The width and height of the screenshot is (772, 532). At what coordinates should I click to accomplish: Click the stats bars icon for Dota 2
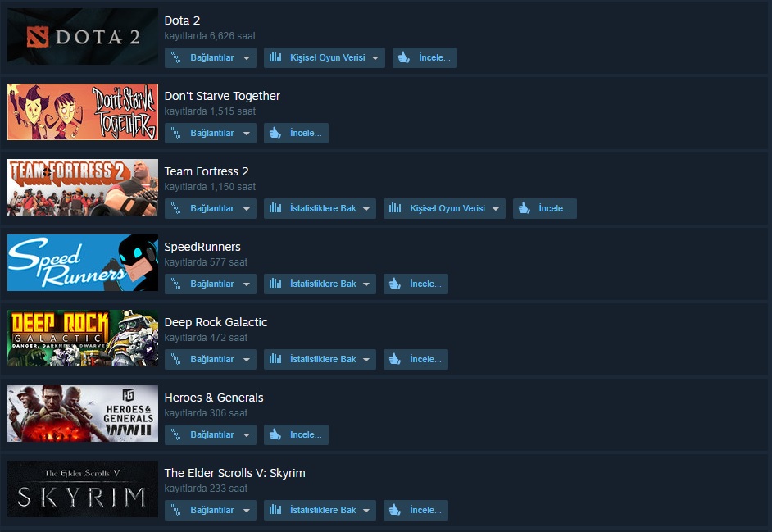(275, 57)
